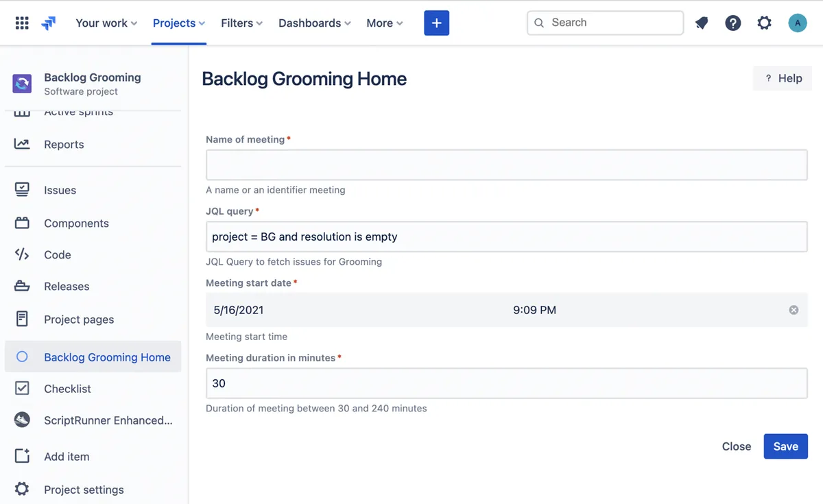Screen dimensions: 823x504
Task: Click the Releases ship icon in the sidebar
Action: pyautogui.click(x=22, y=286)
